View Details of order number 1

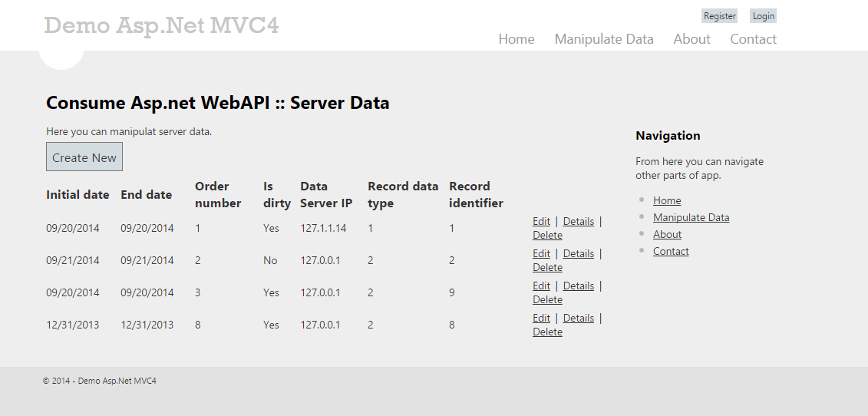tap(578, 221)
